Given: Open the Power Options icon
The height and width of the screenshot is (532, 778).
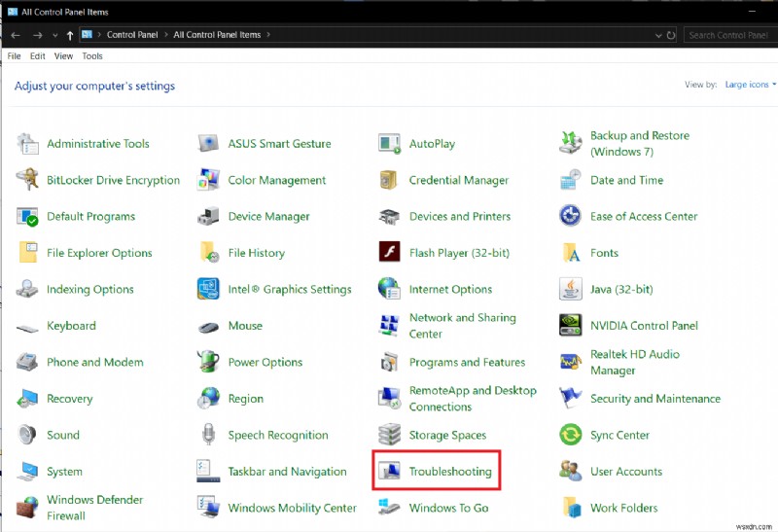Looking at the screenshot, I should (x=209, y=362).
